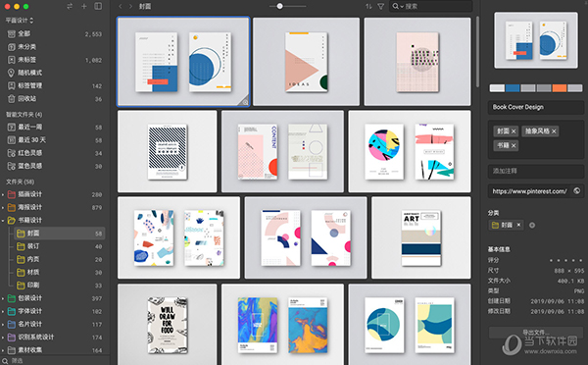The width and height of the screenshot is (588, 365).
Task: Pick the blue color swatch
Action: coord(513,88)
